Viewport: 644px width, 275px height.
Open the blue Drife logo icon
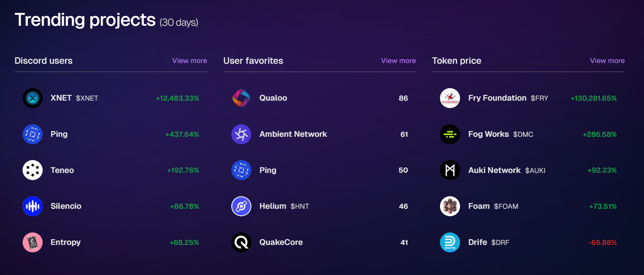click(450, 242)
